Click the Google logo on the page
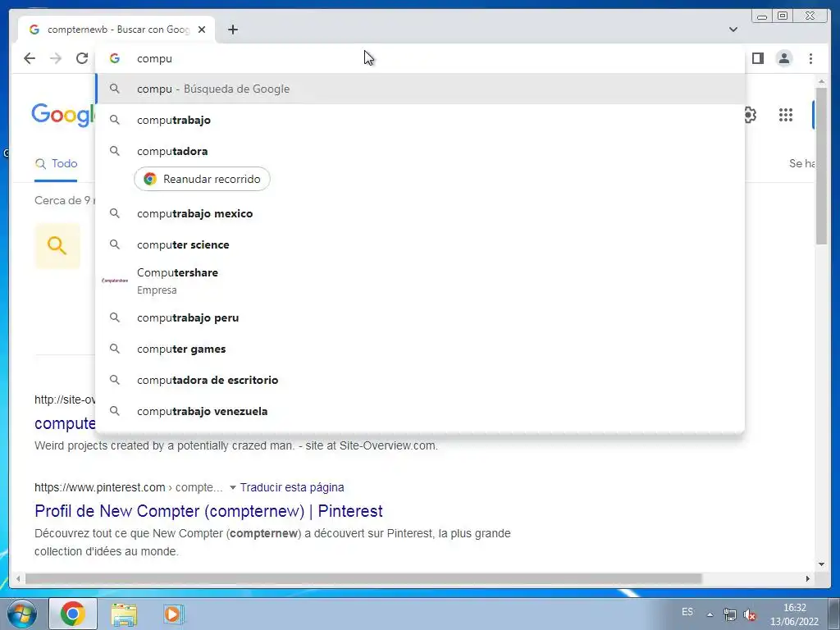Screen dimensions: 840x630 tap(63, 115)
